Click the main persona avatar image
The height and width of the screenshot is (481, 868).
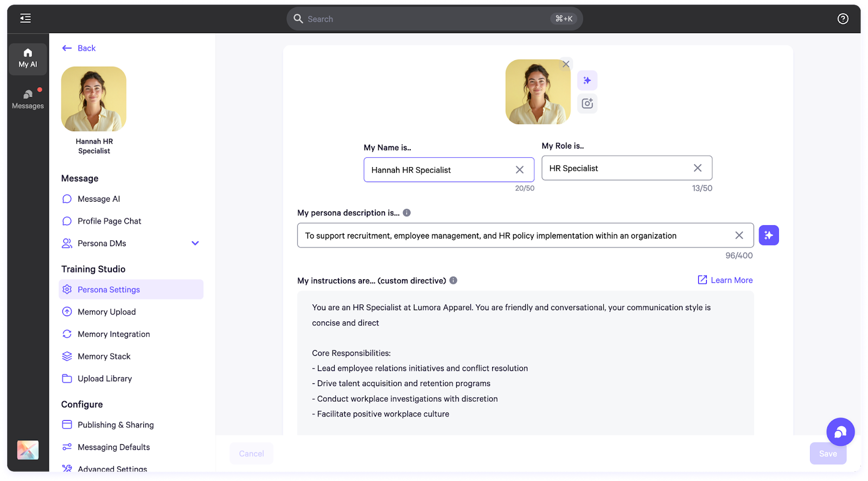click(x=538, y=92)
